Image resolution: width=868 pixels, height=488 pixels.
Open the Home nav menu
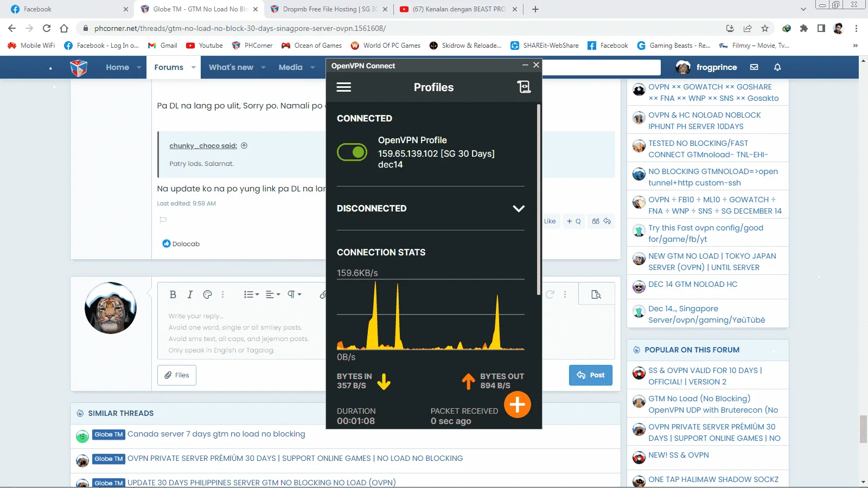click(117, 67)
